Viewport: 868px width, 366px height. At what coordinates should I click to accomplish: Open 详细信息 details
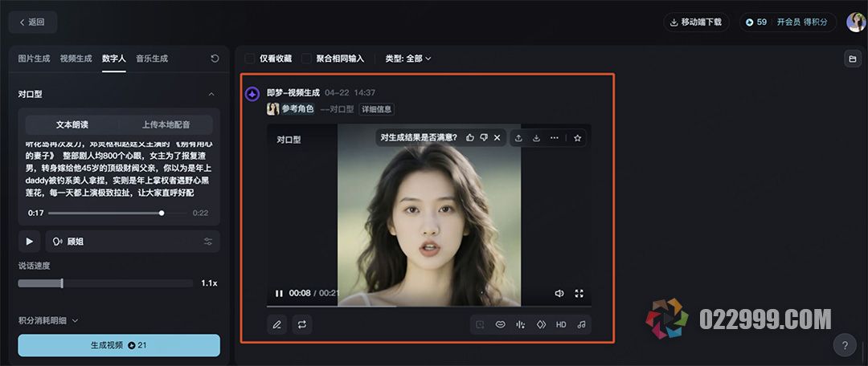point(376,109)
